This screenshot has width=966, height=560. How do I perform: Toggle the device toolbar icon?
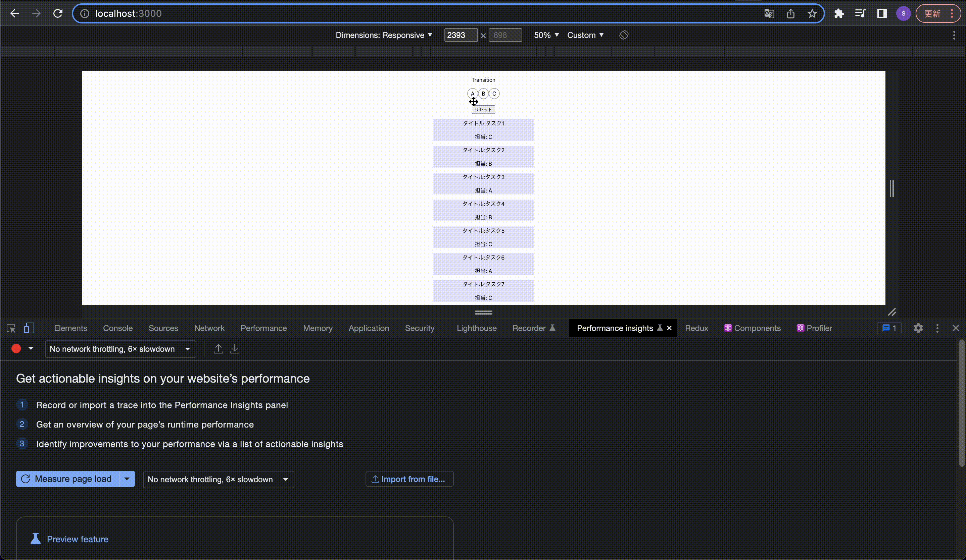[x=29, y=328]
